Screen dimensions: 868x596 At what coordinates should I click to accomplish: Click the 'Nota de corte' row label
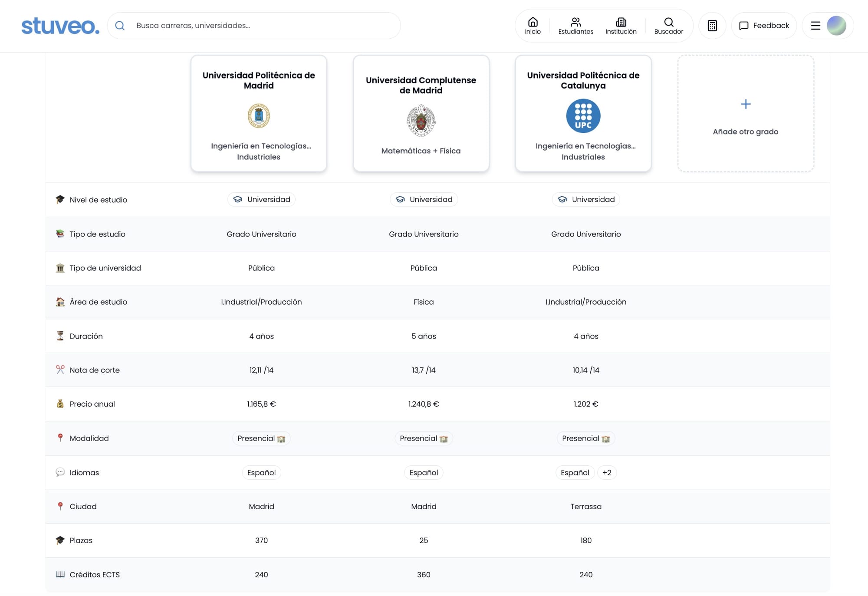(x=95, y=370)
